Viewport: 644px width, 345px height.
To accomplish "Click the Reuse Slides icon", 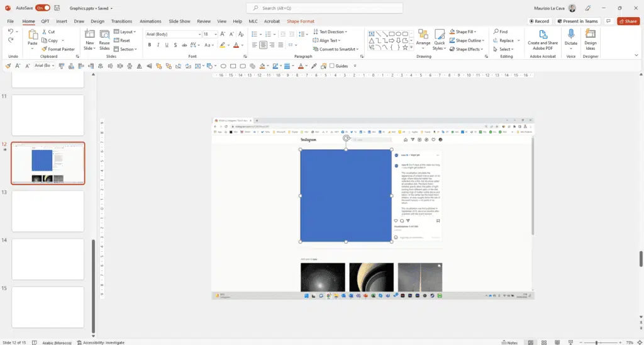I will point(104,35).
